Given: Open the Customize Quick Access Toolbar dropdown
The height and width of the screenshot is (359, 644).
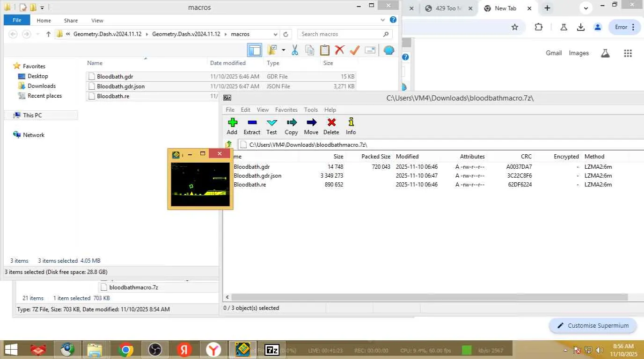Looking at the screenshot, I should [x=42, y=7].
